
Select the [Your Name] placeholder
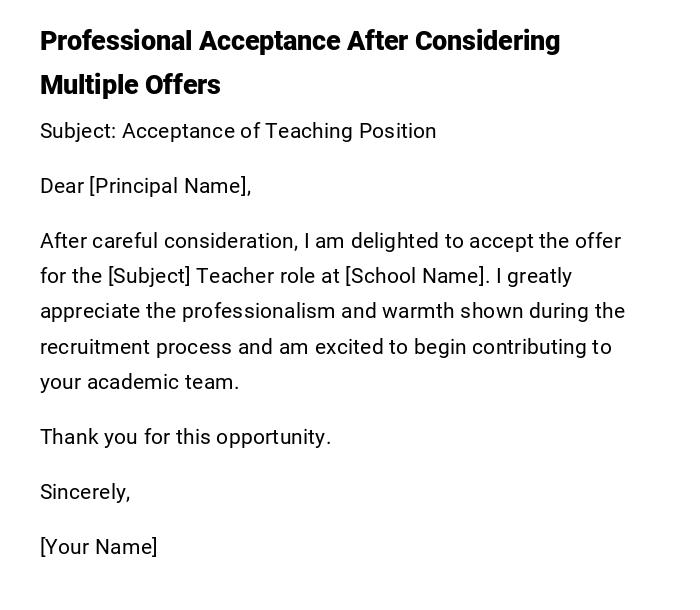tap(98, 547)
